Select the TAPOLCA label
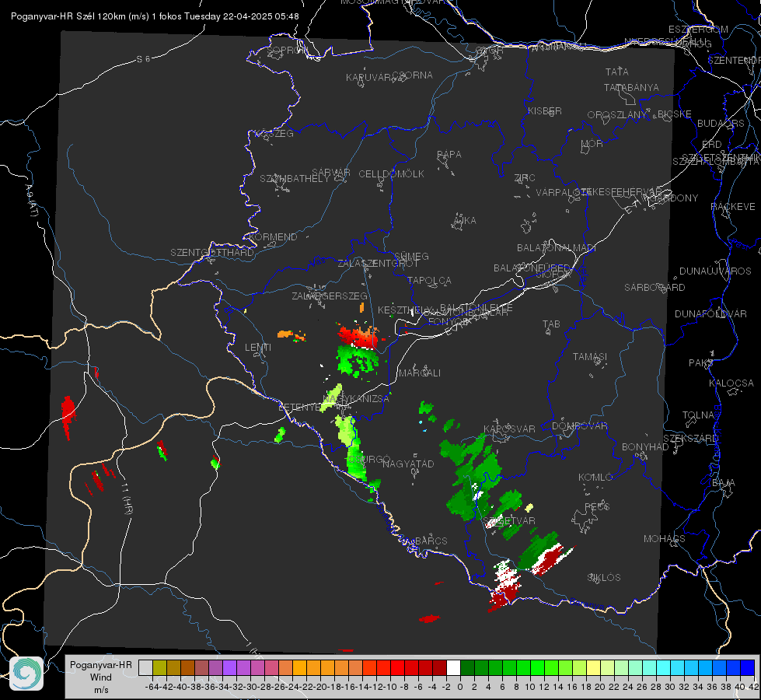Viewport: 761px width, 700px height. tap(429, 280)
